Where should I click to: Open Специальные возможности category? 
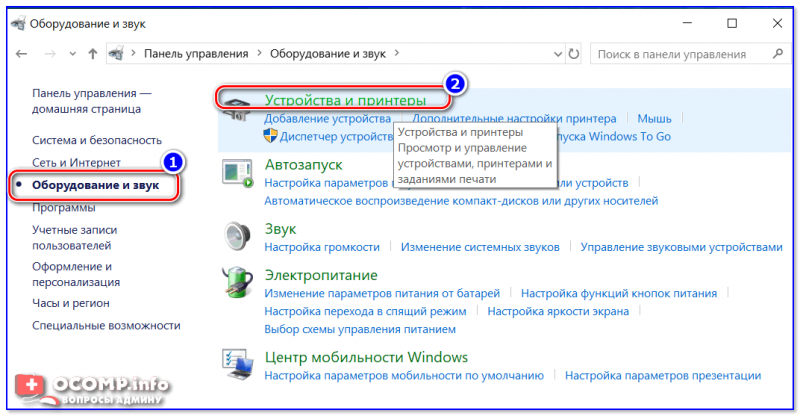106,326
